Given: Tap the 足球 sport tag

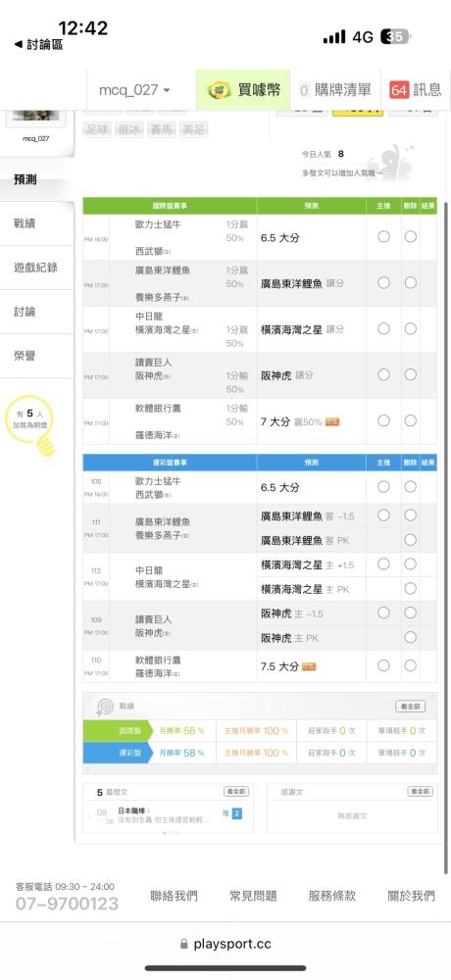Looking at the screenshot, I should 98,130.
